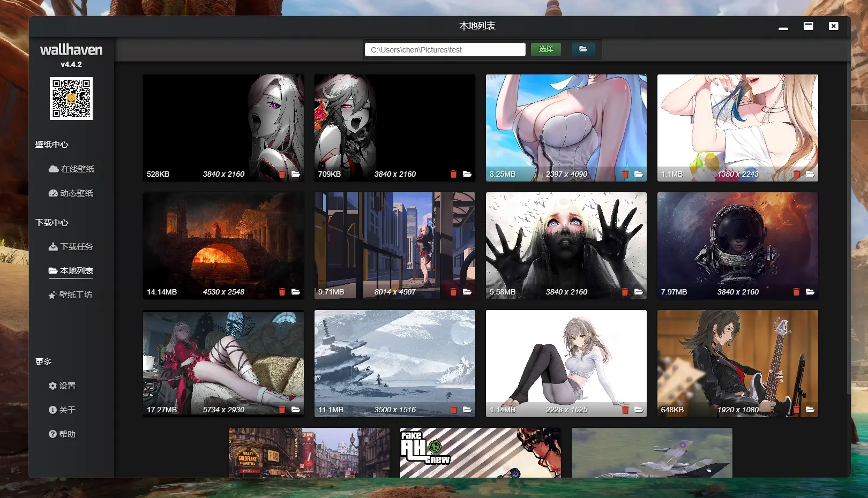Click the 更多 section heading
Viewport: 868px width, 498px height.
[43, 361]
